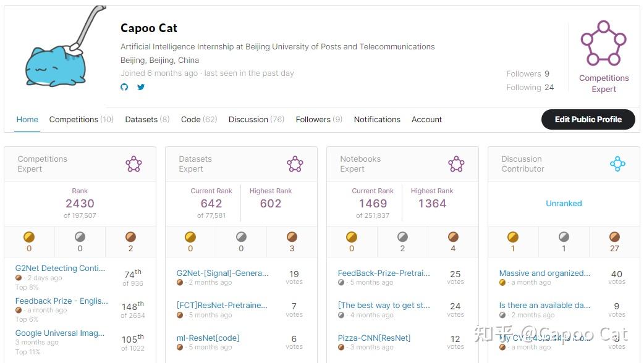Open the Notifications tab
The image size is (644, 363).
[x=377, y=119]
